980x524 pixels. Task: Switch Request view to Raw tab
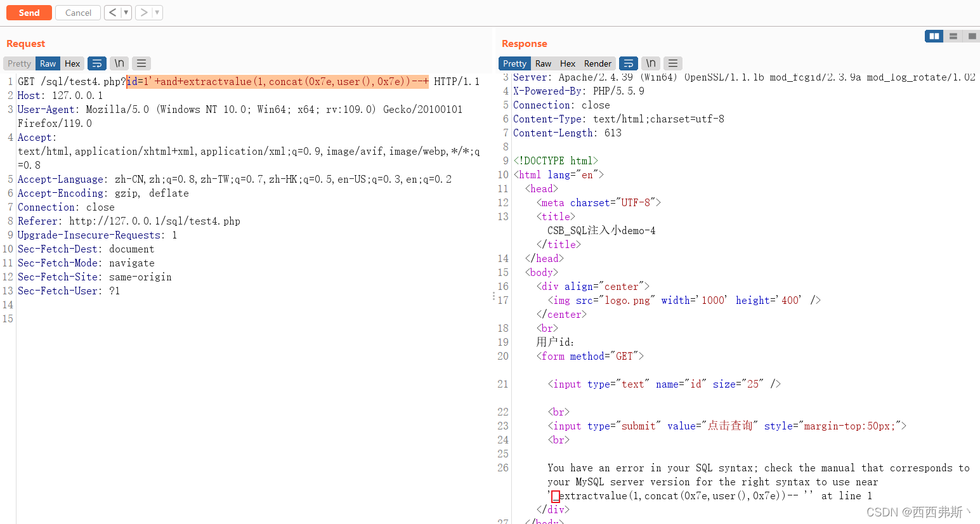point(48,63)
